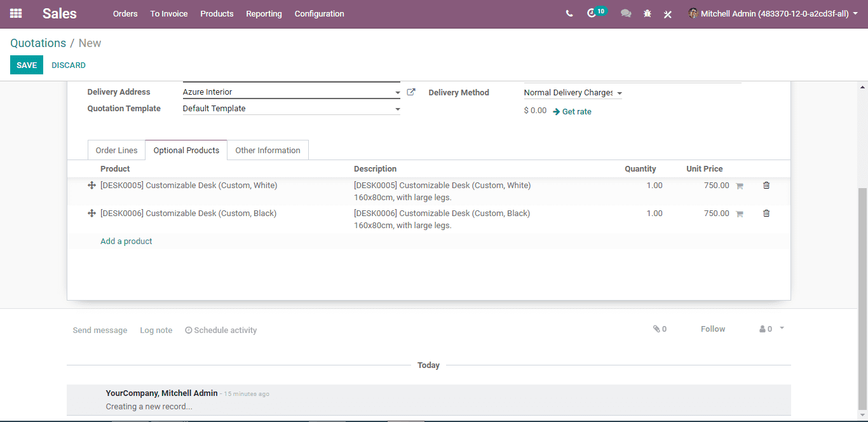Add DESK0006 Black desk to cart icon
The width and height of the screenshot is (868, 422).
click(x=739, y=214)
